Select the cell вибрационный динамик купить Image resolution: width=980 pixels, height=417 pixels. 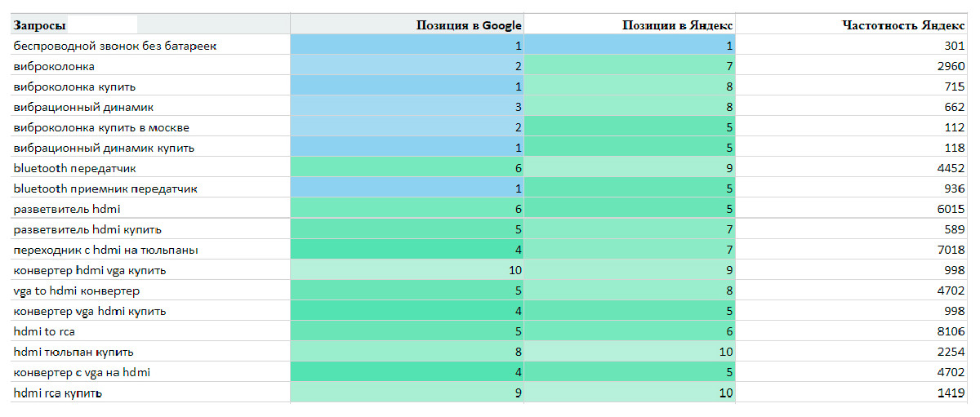point(150,148)
